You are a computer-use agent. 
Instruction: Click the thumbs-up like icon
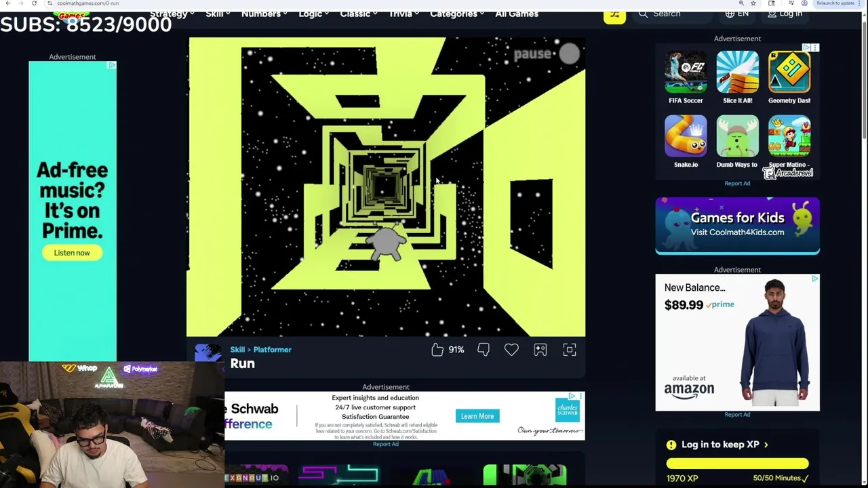click(437, 349)
